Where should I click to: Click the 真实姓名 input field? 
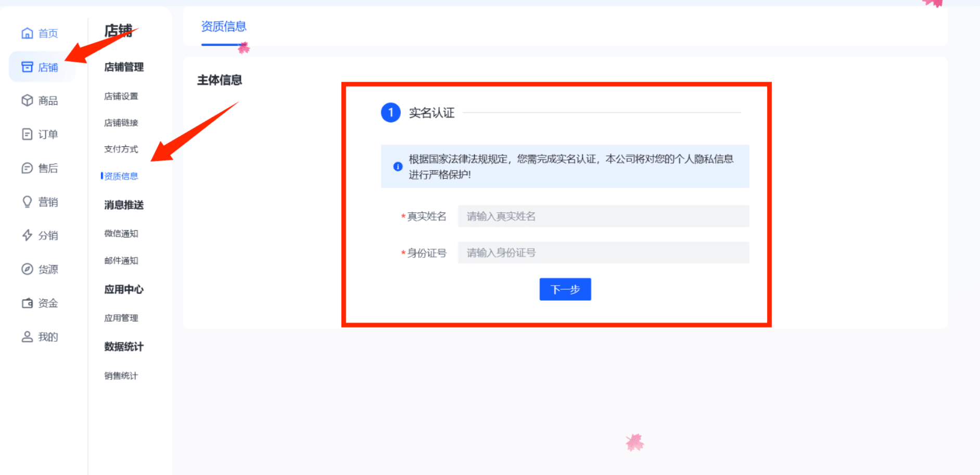603,216
